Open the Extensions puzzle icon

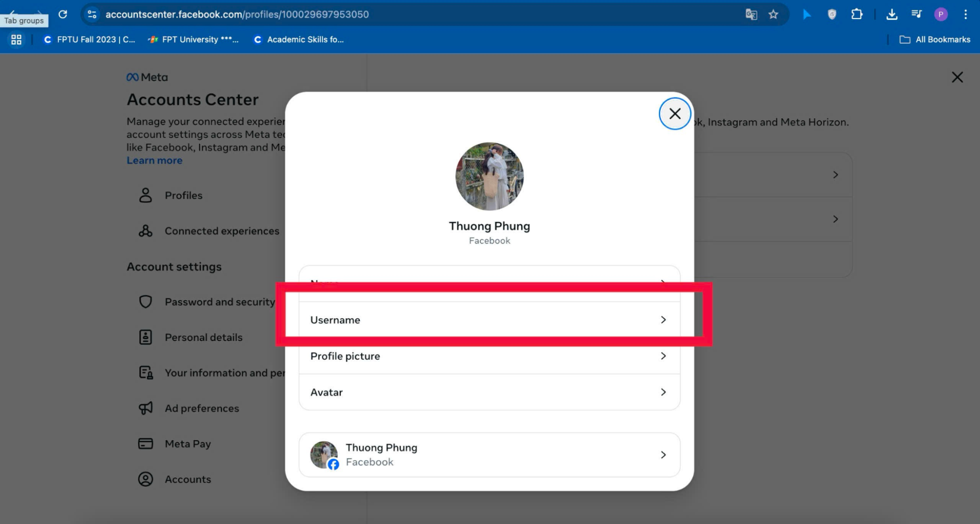856,14
